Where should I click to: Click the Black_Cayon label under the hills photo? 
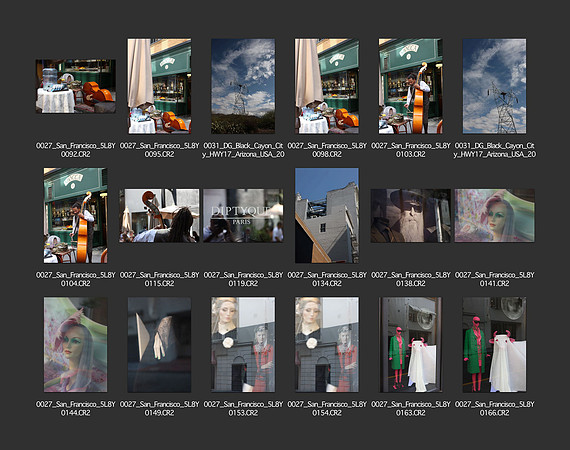[x=243, y=150]
